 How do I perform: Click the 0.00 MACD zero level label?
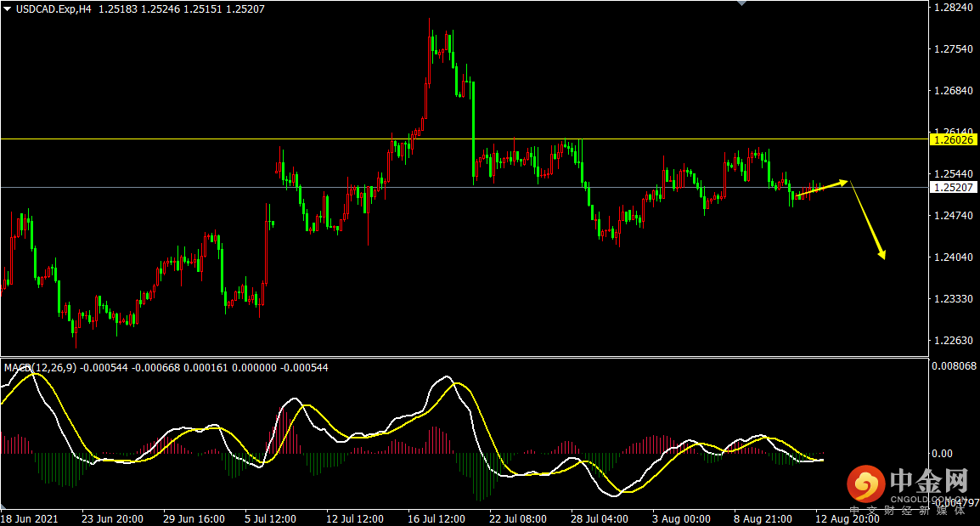point(942,454)
